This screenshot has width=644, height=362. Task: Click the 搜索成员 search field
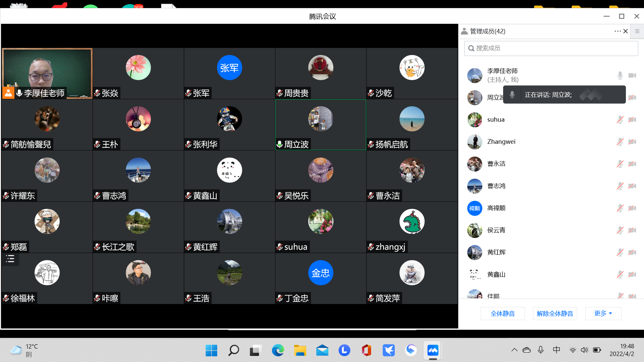pyautogui.click(x=551, y=48)
